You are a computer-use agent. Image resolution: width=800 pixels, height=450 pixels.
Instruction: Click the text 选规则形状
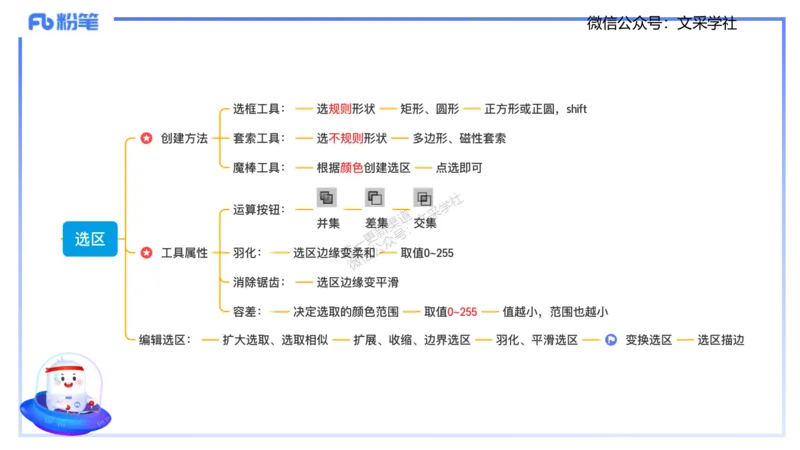[x=346, y=109]
